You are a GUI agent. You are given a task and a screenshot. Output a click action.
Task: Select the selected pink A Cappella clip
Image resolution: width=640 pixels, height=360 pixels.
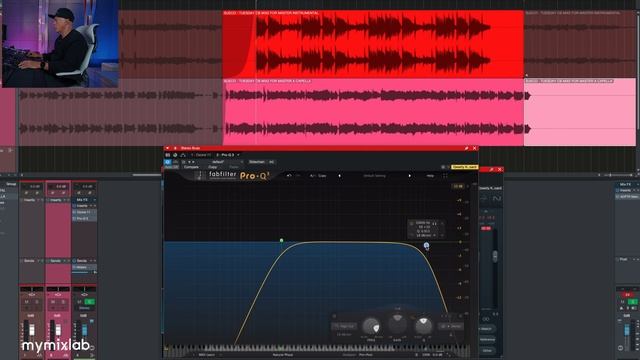[373, 112]
